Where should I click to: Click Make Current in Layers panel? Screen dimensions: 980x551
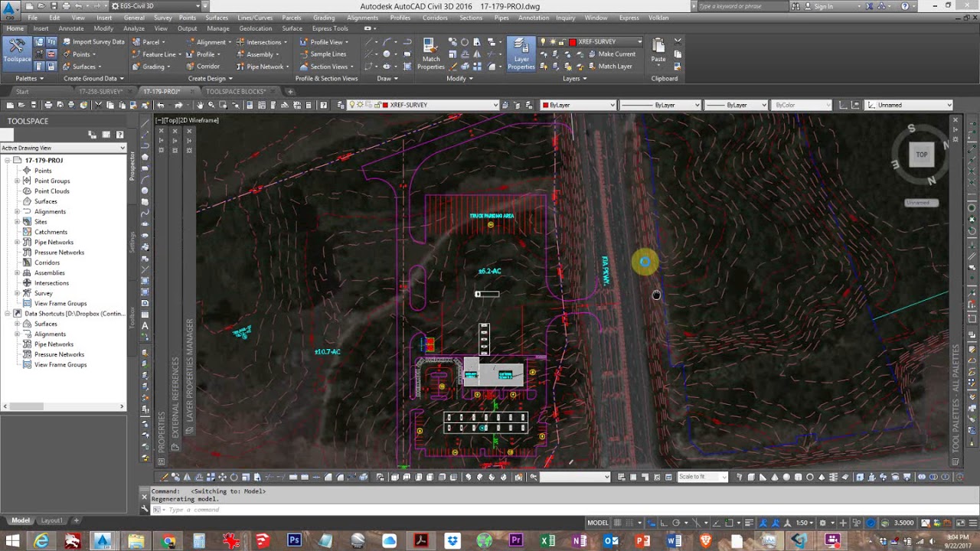pyautogui.click(x=611, y=54)
